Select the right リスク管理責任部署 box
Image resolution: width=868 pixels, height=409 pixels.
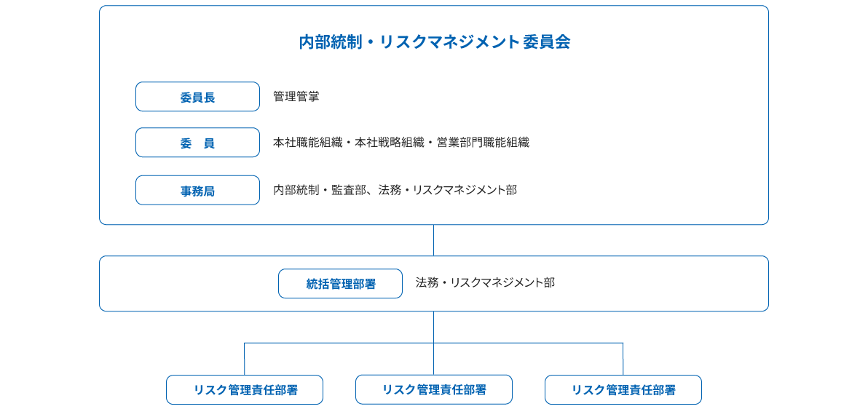pyautogui.click(x=623, y=390)
